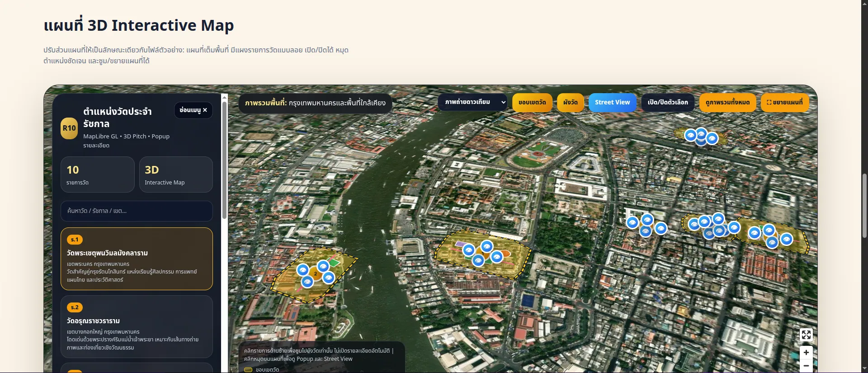This screenshot has height=373, width=868.
Task: Toggle the ผังวัด layout layer
Action: point(571,103)
